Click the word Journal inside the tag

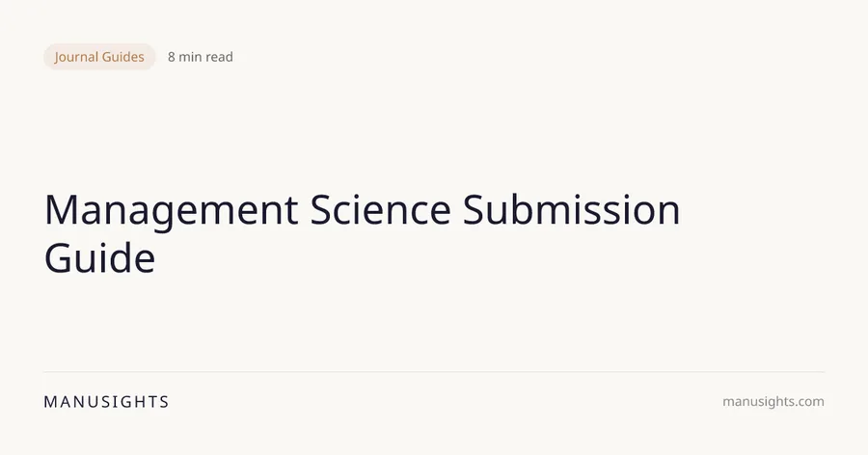76,57
